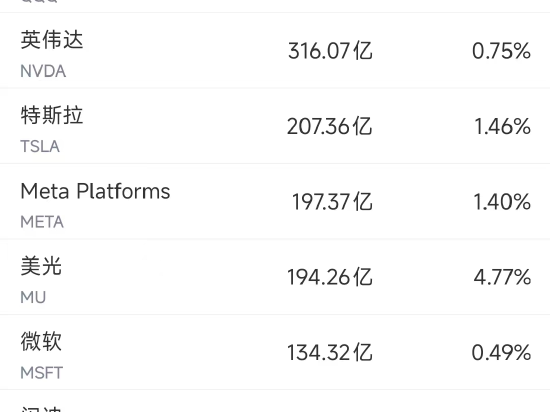550x412 pixels.
Task: Select the 316.07亿 turnover value
Action: pos(330,51)
